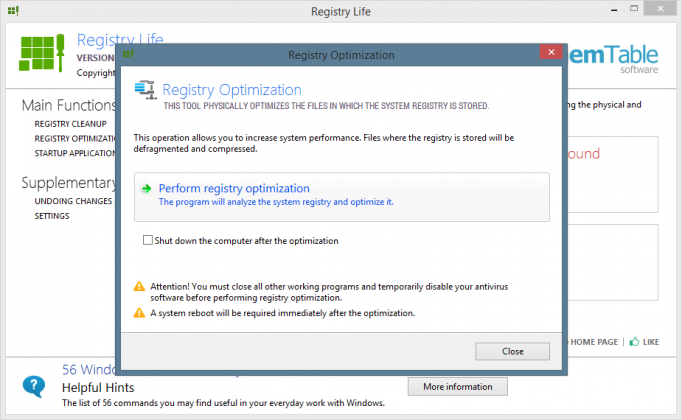
Task: Click the 'This operation allows you to increase' paragraph
Action: click(x=324, y=143)
